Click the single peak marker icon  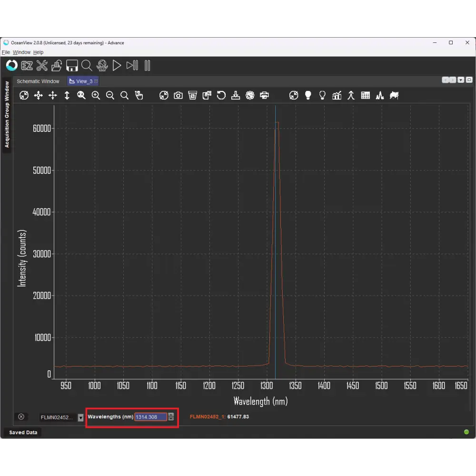click(351, 96)
